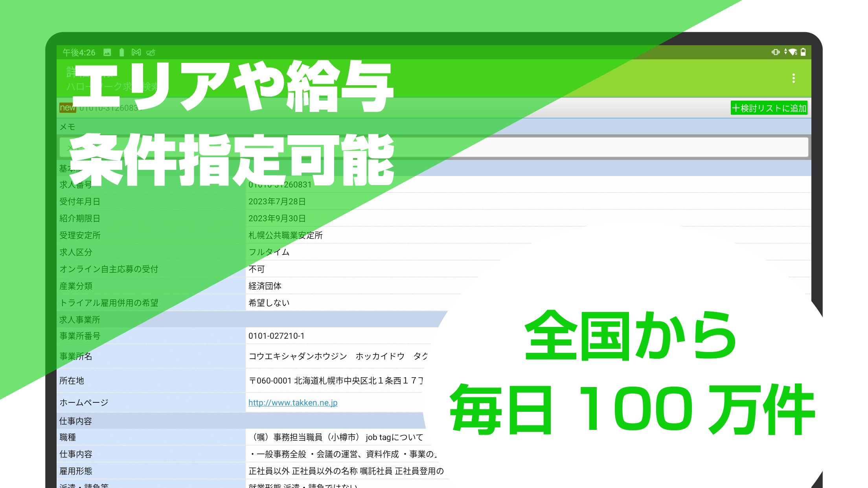This screenshot has height=488, width=868.
Task: Tap the yellow new badge
Action: [x=68, y=108]
